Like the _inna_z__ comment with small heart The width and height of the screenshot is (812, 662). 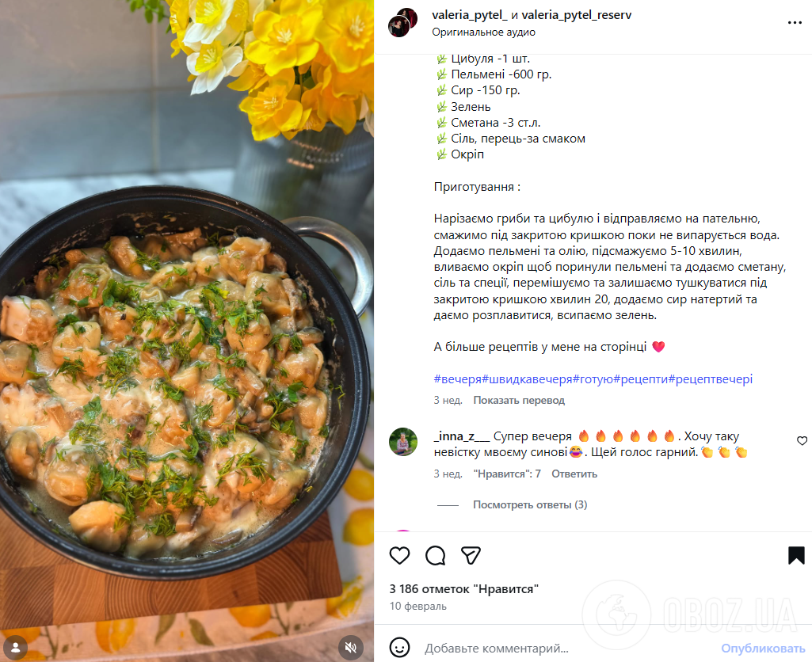click(802, 440)
